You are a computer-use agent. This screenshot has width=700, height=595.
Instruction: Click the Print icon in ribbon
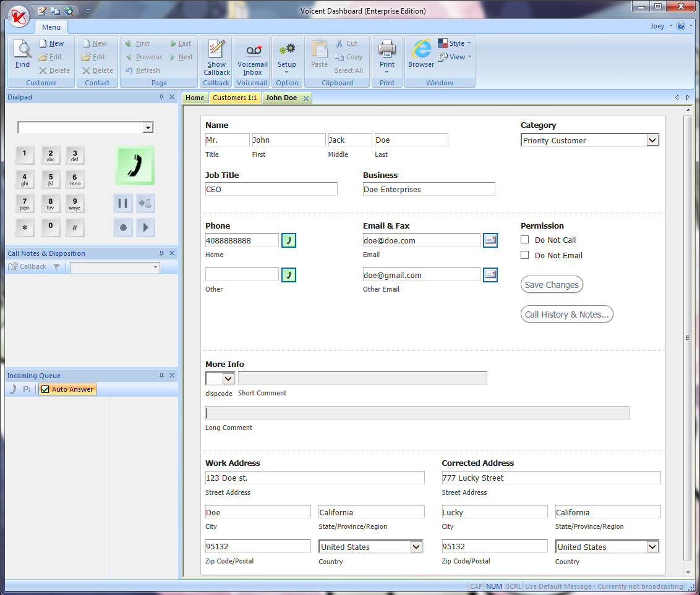[x=387, y=49]
